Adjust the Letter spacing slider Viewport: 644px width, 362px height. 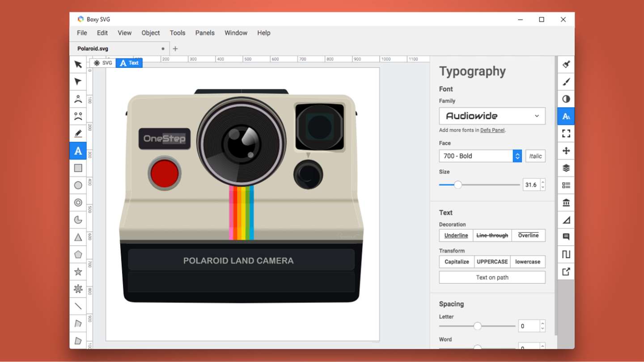tap(477, 326)
